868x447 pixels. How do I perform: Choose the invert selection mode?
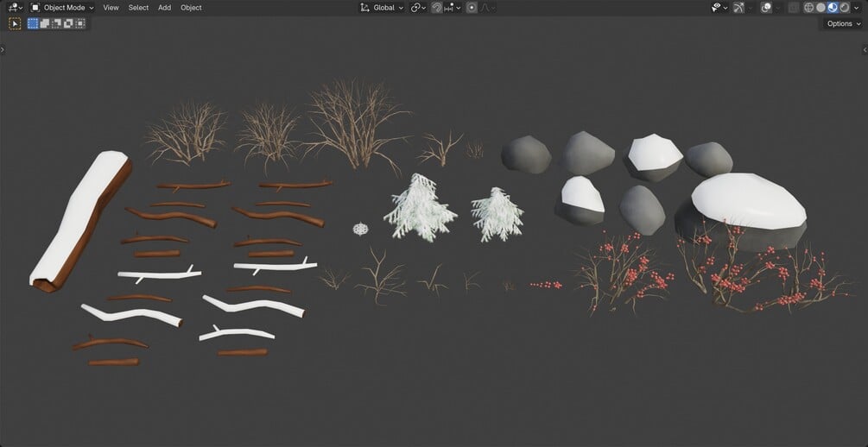tap(68, 24)
